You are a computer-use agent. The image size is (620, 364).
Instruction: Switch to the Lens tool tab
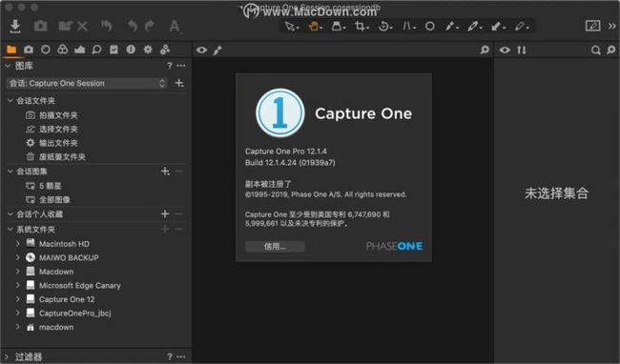point(46,50)
